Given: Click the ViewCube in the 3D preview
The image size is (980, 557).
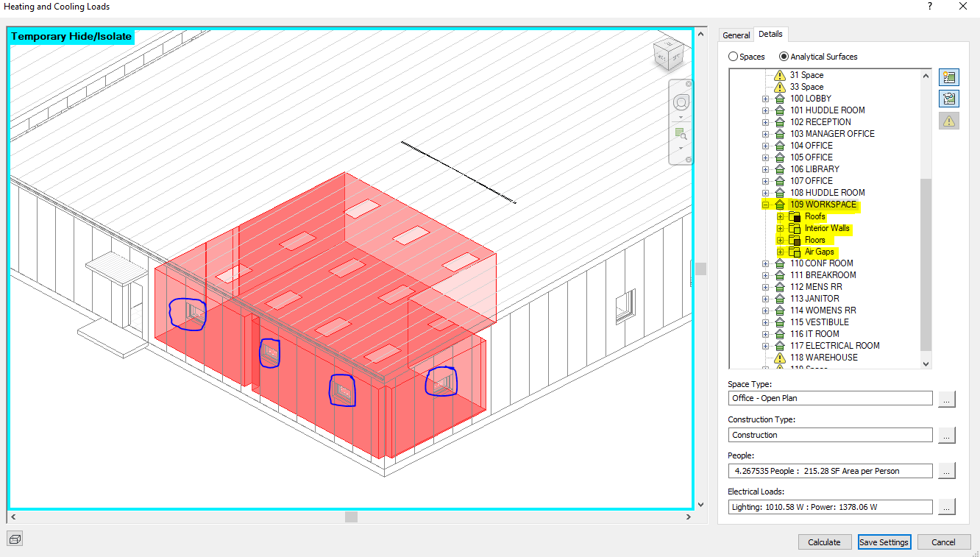Looking at the screenshot, I should 669,55.
